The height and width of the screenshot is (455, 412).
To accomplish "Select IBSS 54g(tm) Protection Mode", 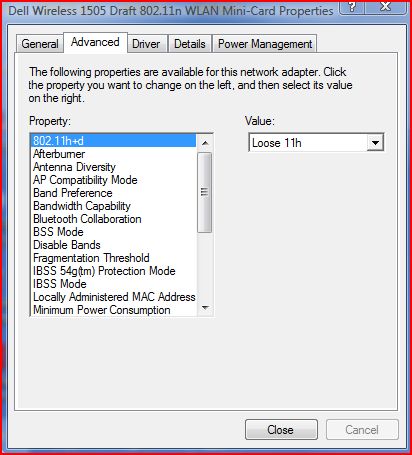I will click(113, 271).
